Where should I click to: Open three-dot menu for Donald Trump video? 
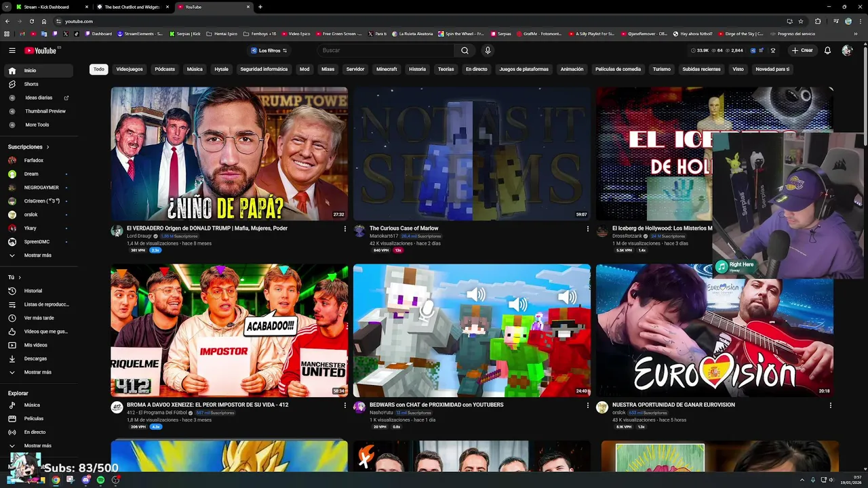(344, 229)
